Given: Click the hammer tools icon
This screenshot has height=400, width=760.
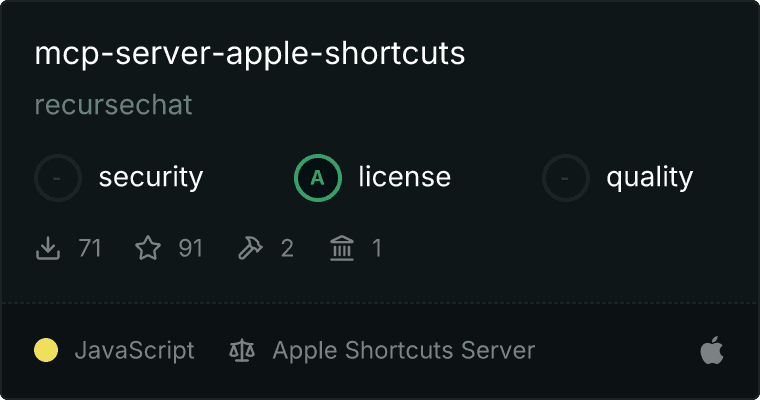Looking at the screenshot, I should 250,248.
